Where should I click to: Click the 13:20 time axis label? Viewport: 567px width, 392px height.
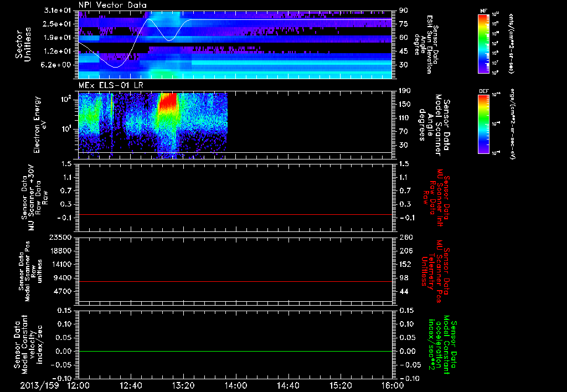tap(183, 385)
